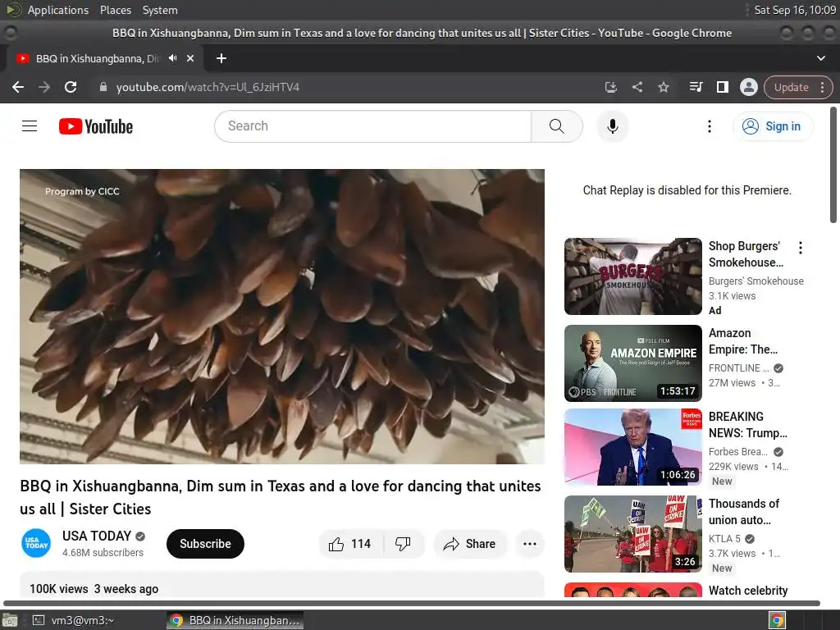Click the Chrome Update button

point(792,87)
